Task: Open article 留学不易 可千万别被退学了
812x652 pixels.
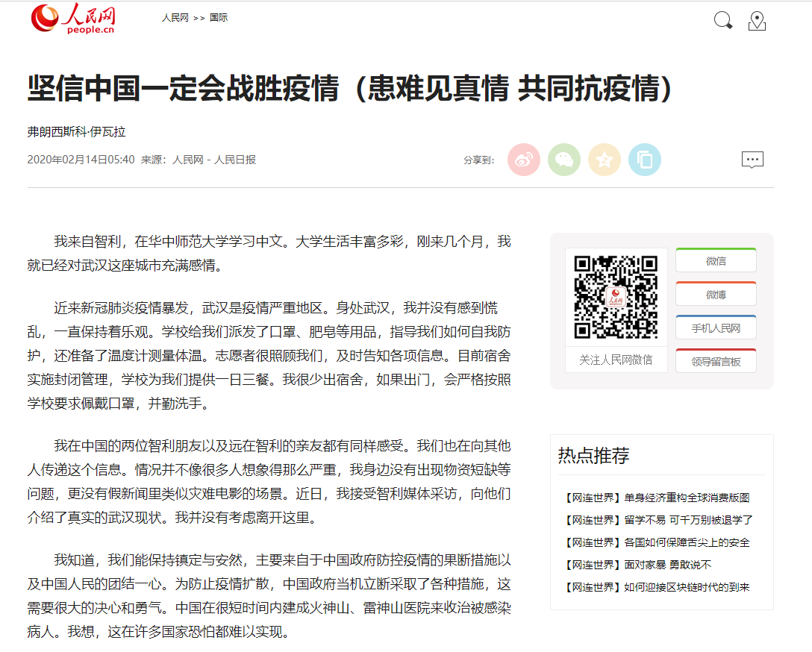Action: coord(688,520)
